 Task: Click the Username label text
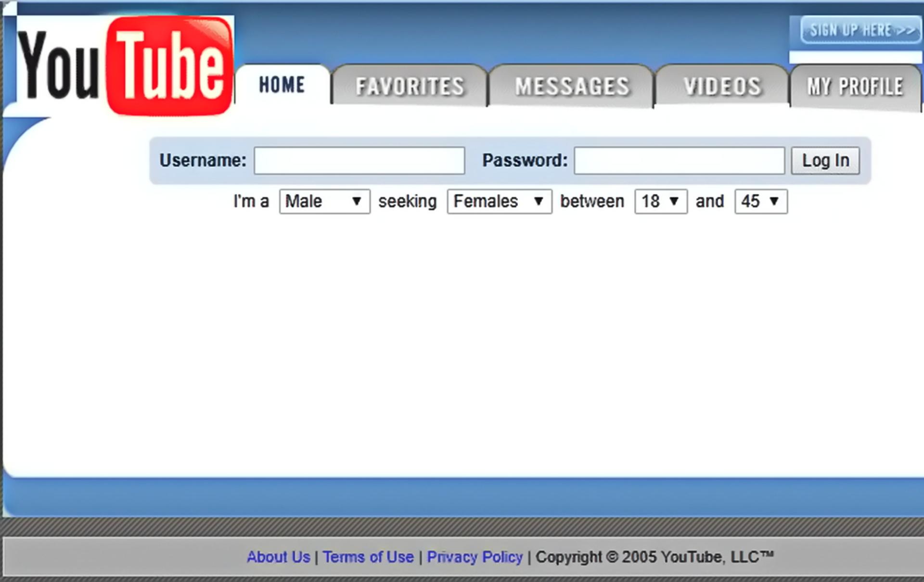point(203,160)
